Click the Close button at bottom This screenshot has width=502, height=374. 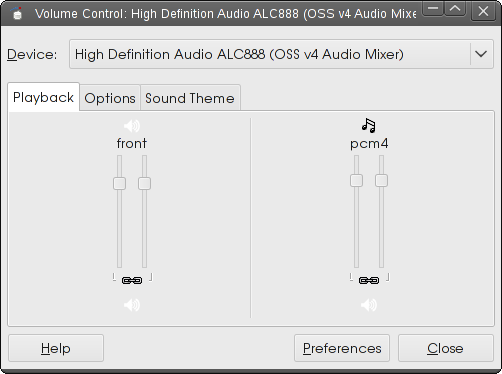pos(446,348)
